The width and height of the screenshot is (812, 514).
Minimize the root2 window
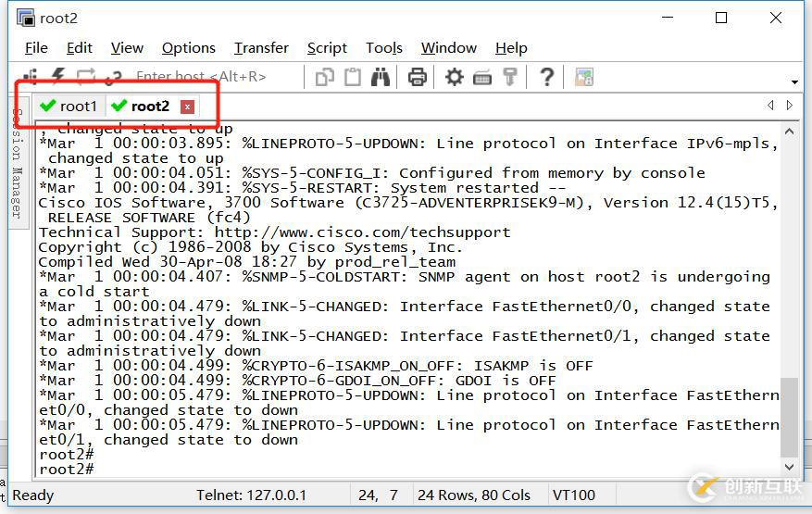point(668,18)
